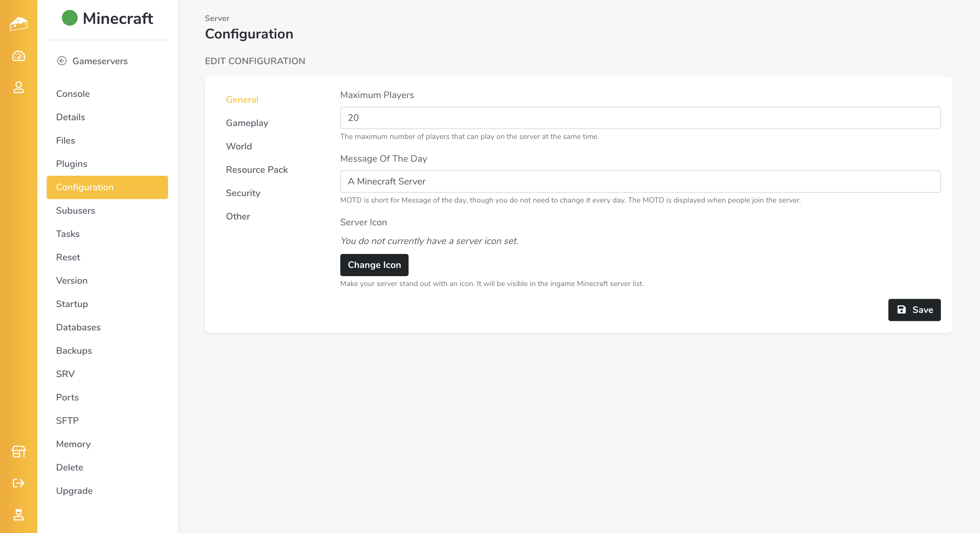
Task: Open the dashboard gauge icon
Action: (18, 56)
